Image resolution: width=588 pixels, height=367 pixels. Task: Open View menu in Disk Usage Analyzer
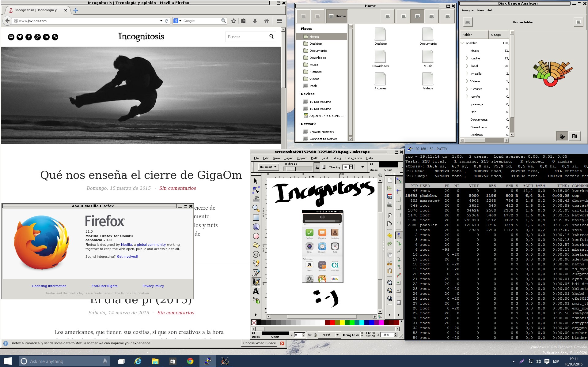[480, 10]
